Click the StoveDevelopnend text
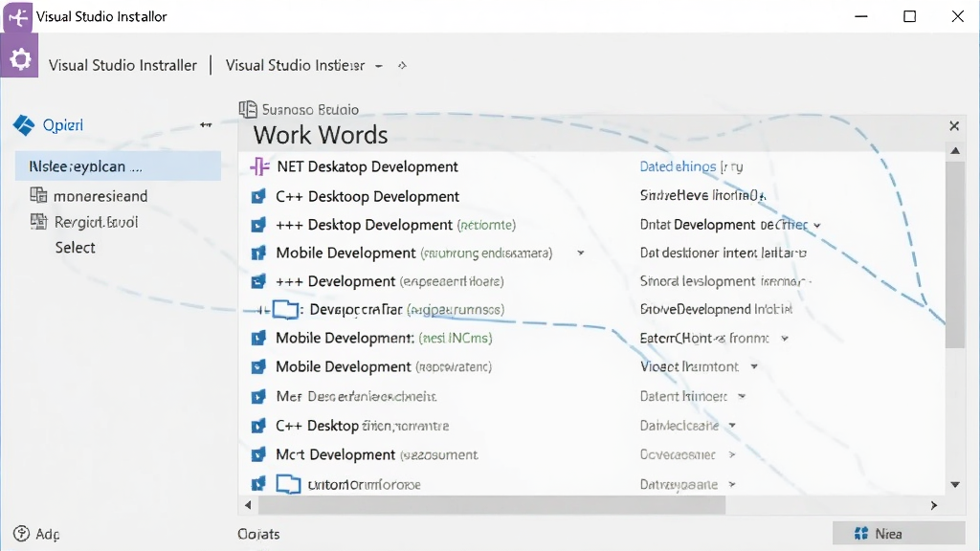Screen dimensions: 980x551 coord(716,309)
